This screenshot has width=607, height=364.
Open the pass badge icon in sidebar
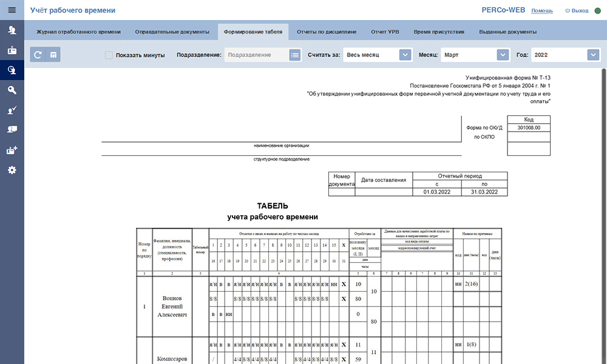[12, 50]
